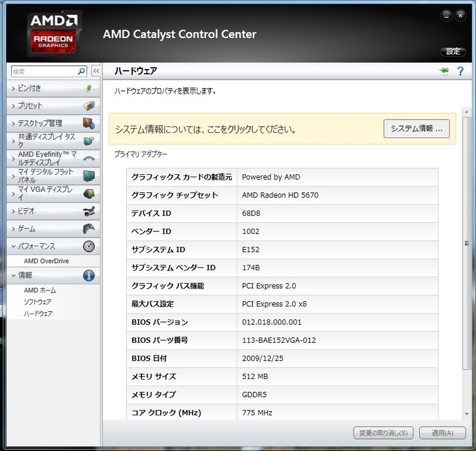476x451 pixels.
Task: Open AMD OverDrive page
Action: [x=46, y=261]
